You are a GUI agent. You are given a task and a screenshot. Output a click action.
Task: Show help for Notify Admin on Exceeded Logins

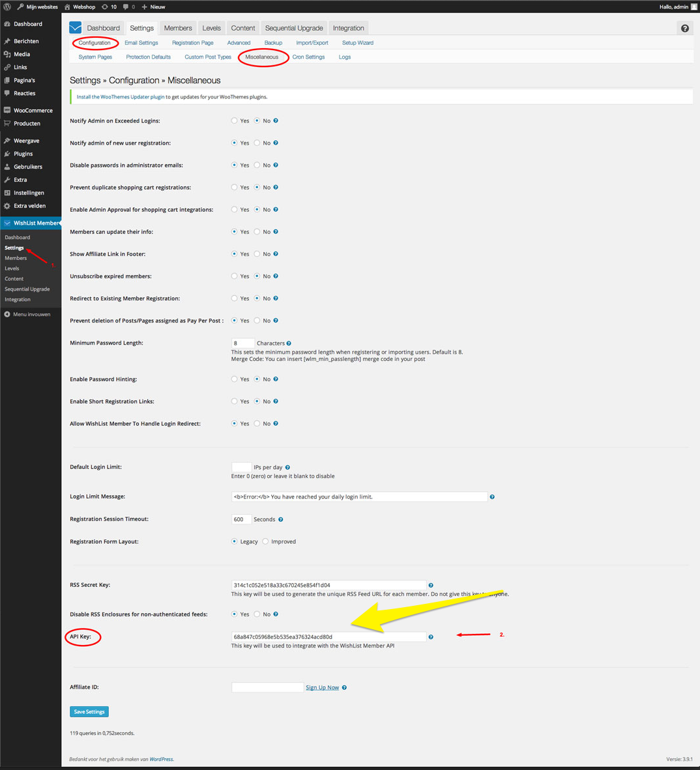pos(276,121)
